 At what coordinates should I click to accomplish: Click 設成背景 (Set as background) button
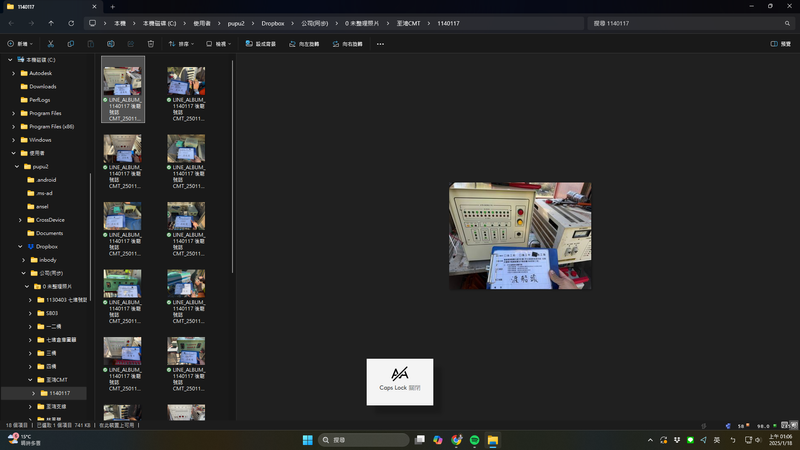click(262, 44)
